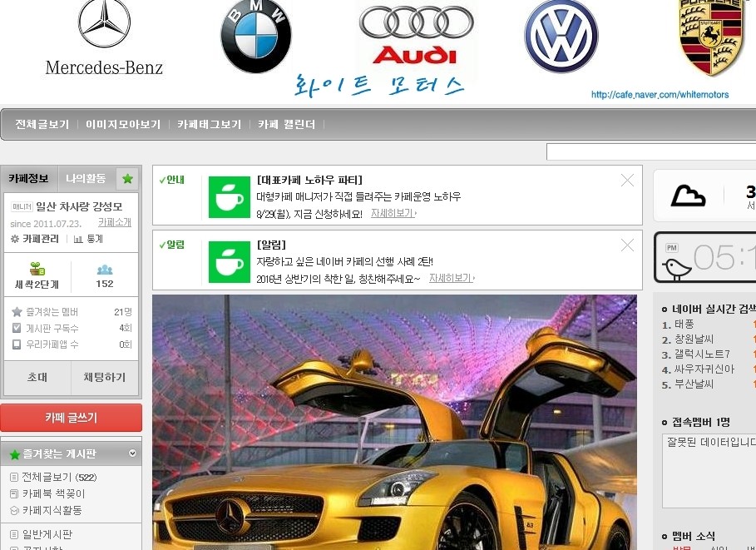Viewport: 756px width, 550px height.
Task: Click the 초대 invite button
Action: pyautogui.click(x=37, y=377)
